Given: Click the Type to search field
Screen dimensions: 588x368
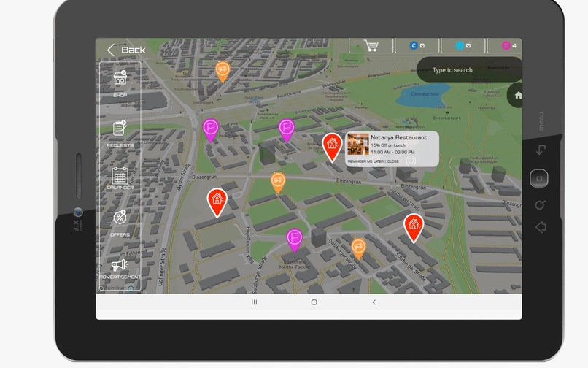Looking at the screenshot, I should [469, 70].
